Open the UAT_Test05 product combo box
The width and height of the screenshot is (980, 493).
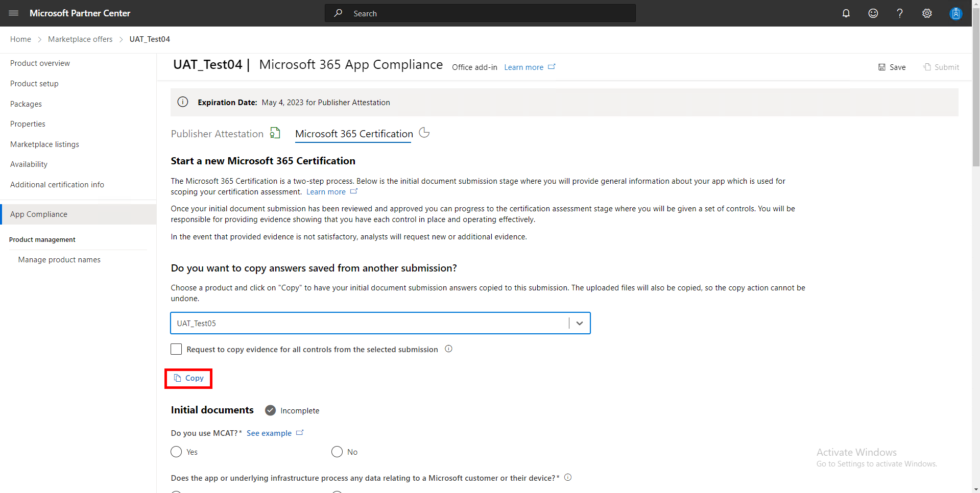380,323
